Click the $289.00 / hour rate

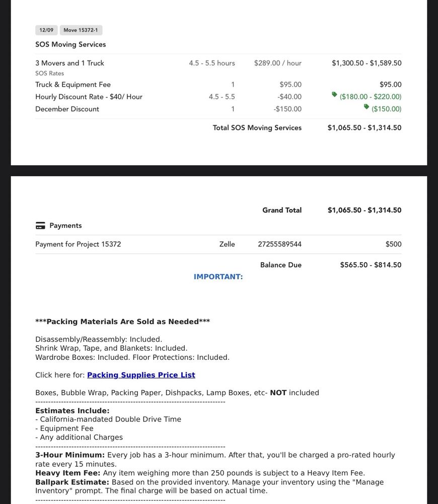coord(277,63)
